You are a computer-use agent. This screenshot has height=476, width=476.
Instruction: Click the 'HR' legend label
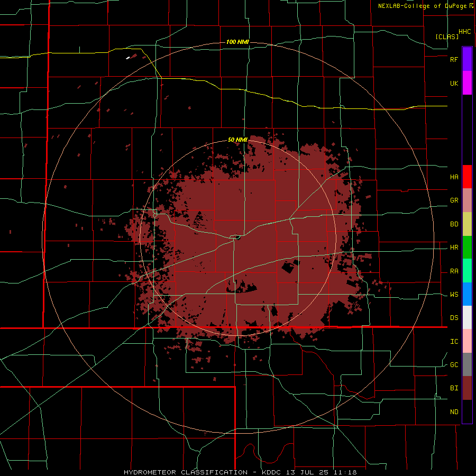[454, 248]
